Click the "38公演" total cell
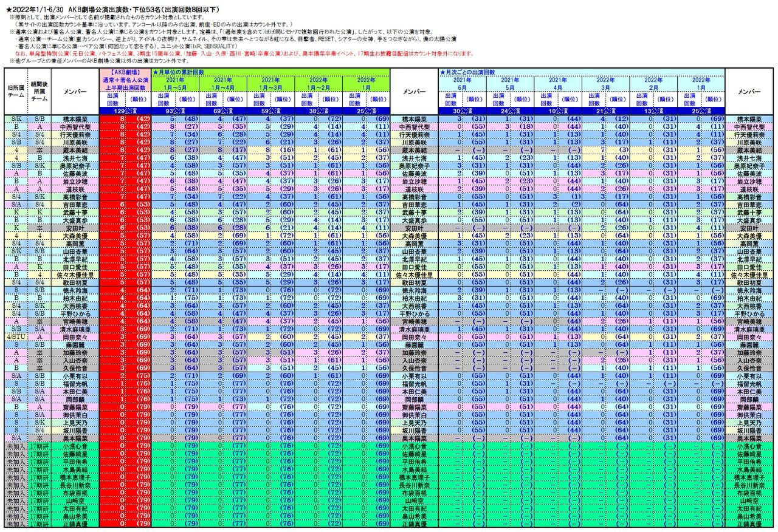This screenshot has width=778, height=532. point(318,111)
